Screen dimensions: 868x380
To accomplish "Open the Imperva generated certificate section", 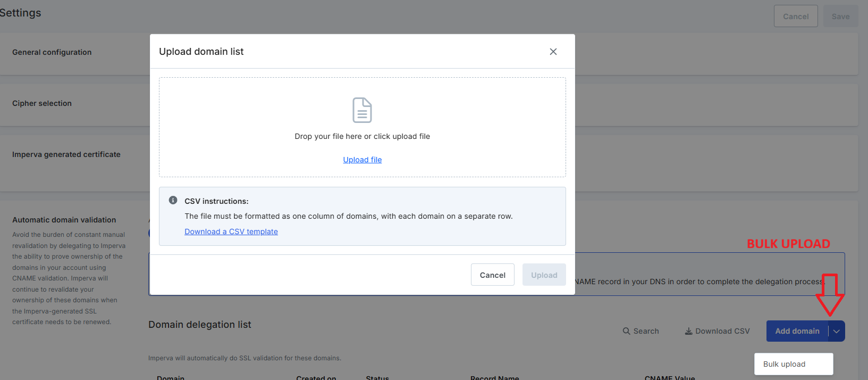I will (x=66, y=154).
